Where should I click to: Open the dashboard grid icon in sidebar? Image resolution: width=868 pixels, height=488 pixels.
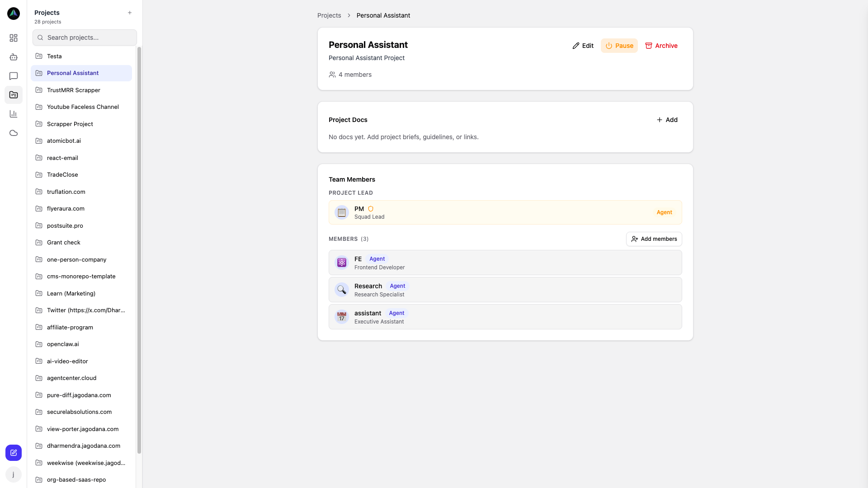click(x=14, y=38)
